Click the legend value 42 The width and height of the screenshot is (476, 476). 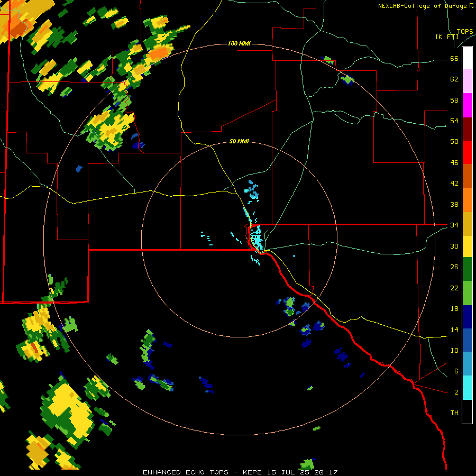point(454,184)
